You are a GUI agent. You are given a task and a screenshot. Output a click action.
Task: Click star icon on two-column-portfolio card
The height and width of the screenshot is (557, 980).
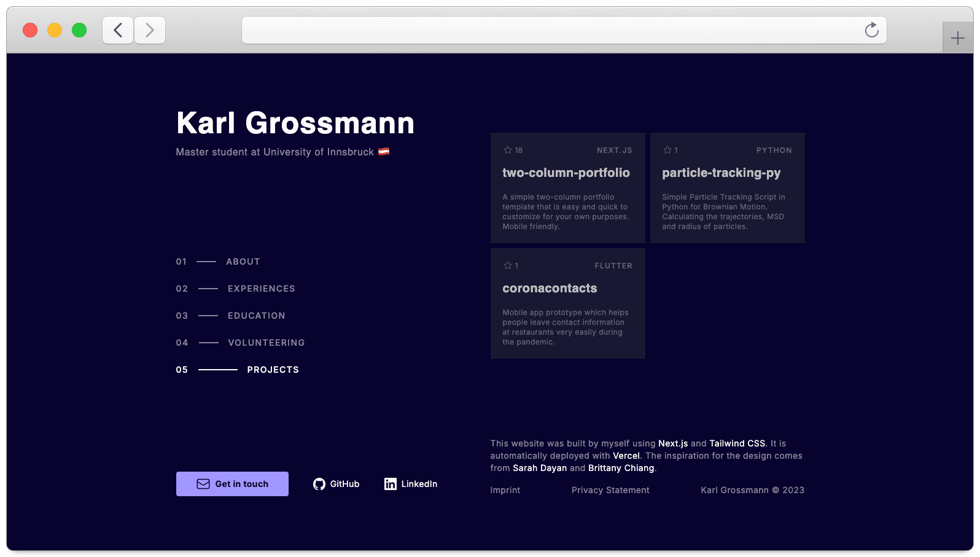point(508,150)
